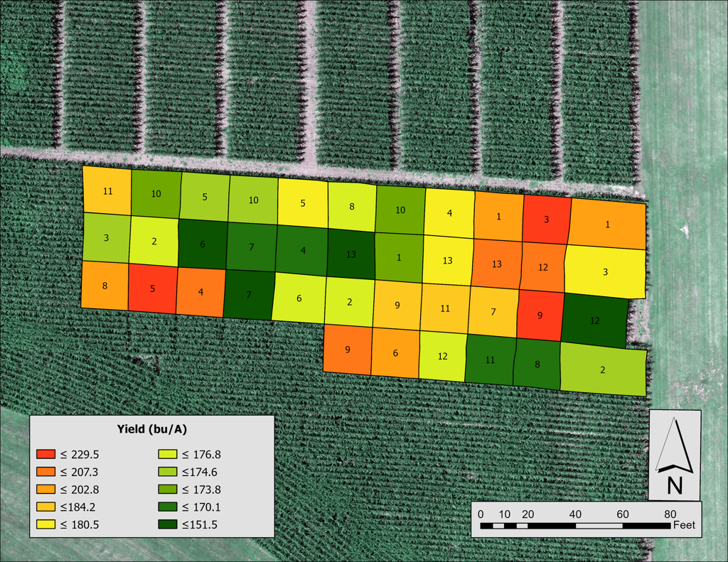Select the yellow swatch for ≤ 180.5
Viewport: 728px width, 562px height.
click(x=46, y=524)
